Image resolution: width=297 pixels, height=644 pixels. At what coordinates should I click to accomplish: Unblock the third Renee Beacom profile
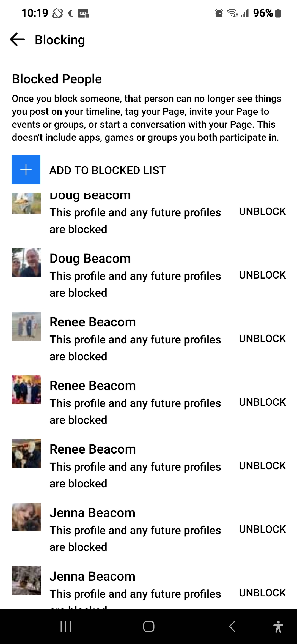tap(262, 466)
